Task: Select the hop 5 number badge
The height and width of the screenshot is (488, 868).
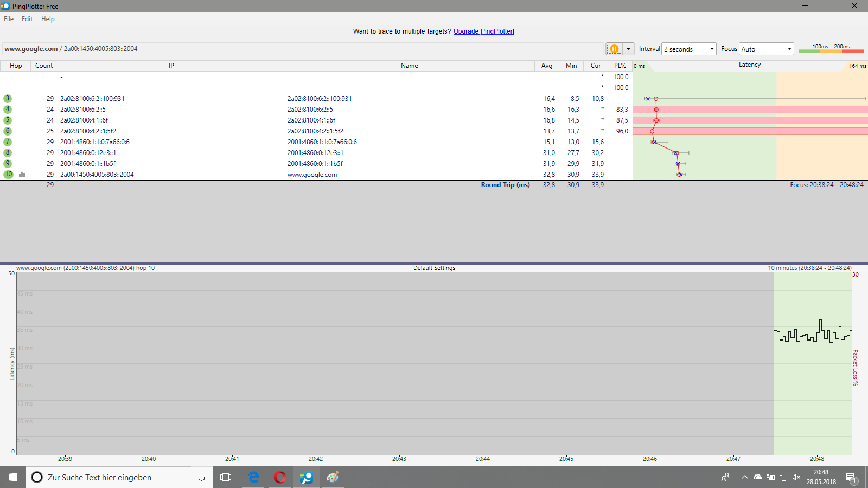Action: [x=8, y=120]
